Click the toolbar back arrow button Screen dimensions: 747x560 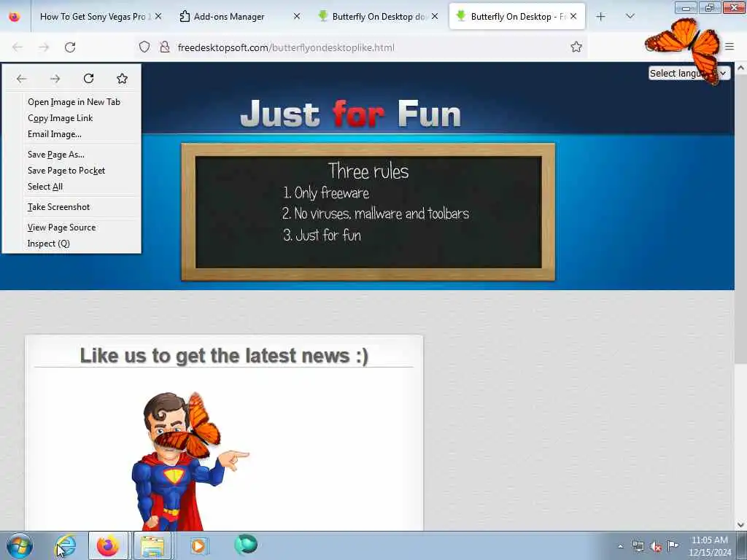18,47
